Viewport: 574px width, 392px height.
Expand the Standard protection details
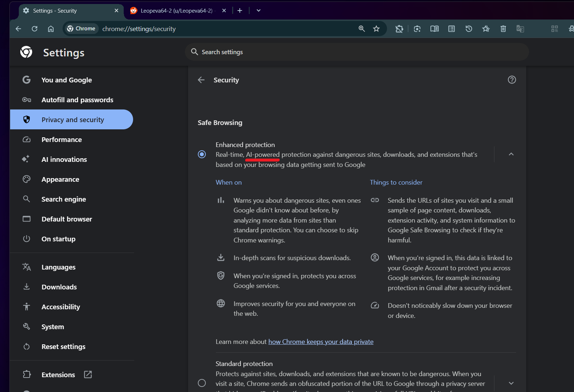click(511, 383)
